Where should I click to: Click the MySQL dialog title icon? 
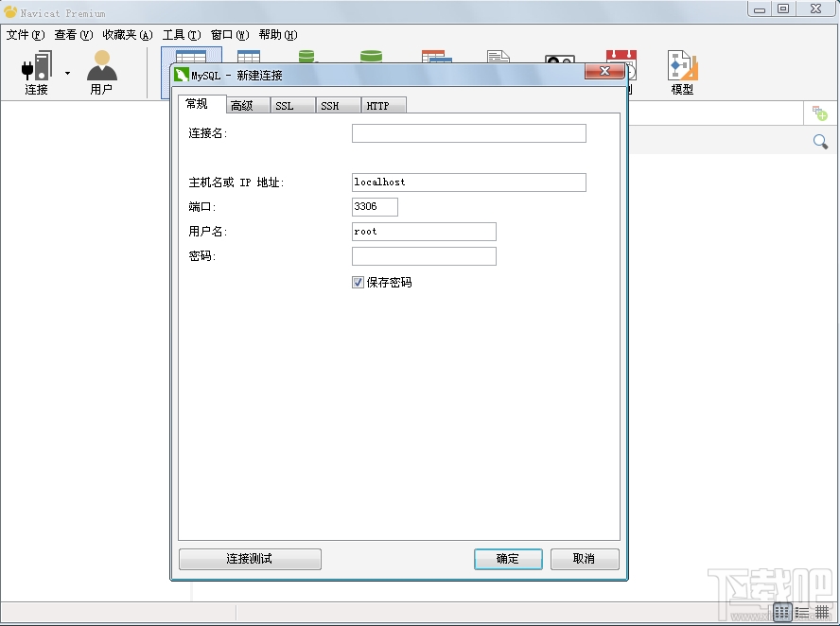click(x=183, y=75)
